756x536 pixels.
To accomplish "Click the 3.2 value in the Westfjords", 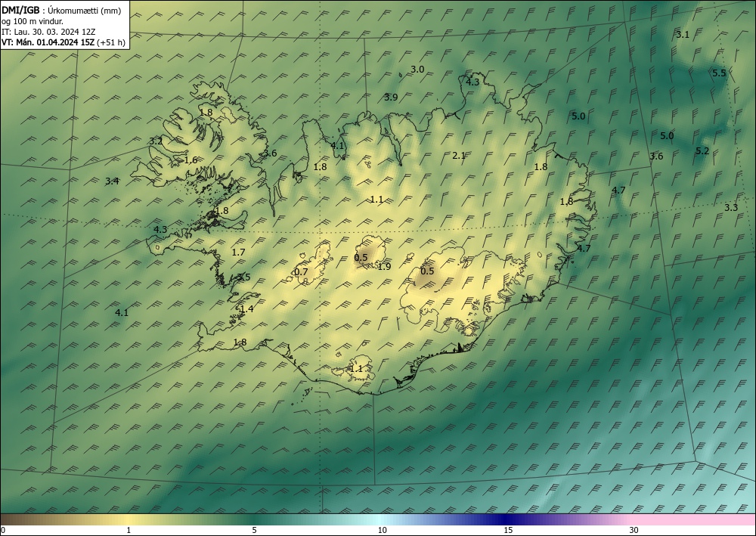I will click(155, 141).
